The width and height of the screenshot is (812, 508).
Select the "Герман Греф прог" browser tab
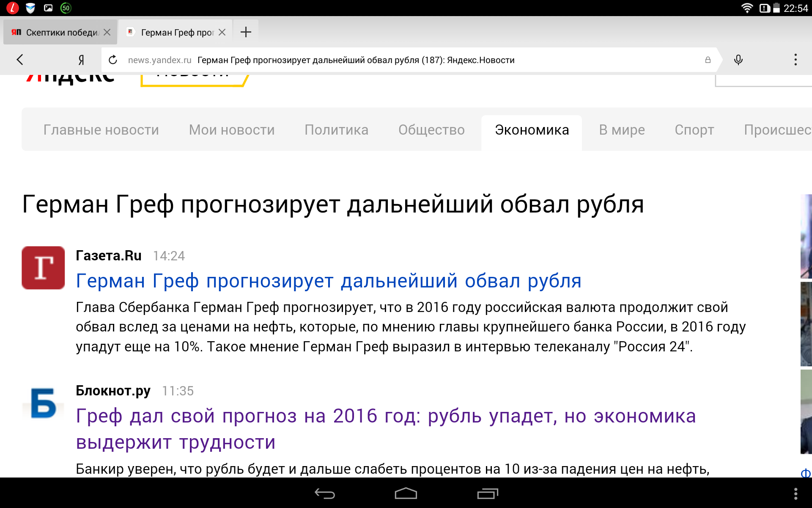click(x=175, y=32)
